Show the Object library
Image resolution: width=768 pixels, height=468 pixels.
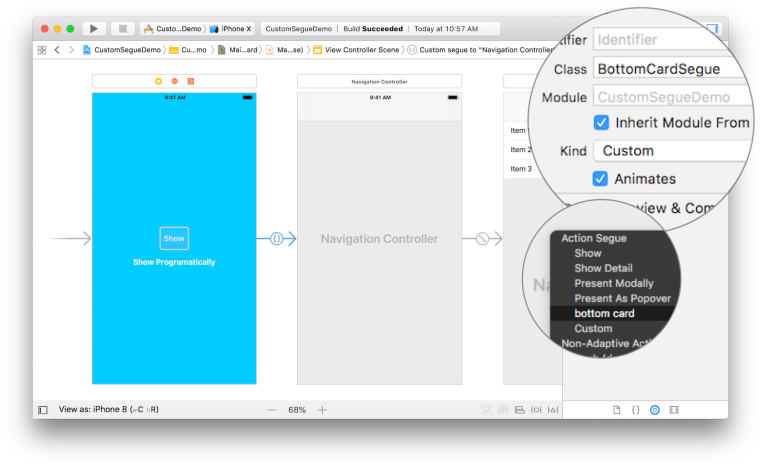coord(655,410)
